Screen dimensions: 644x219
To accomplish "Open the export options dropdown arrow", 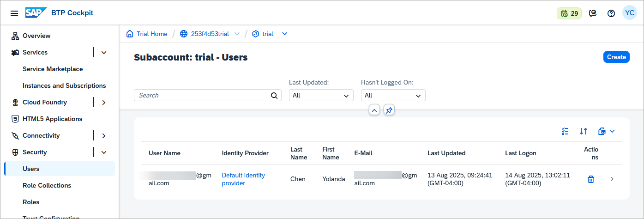I will (x=612, y=131).
